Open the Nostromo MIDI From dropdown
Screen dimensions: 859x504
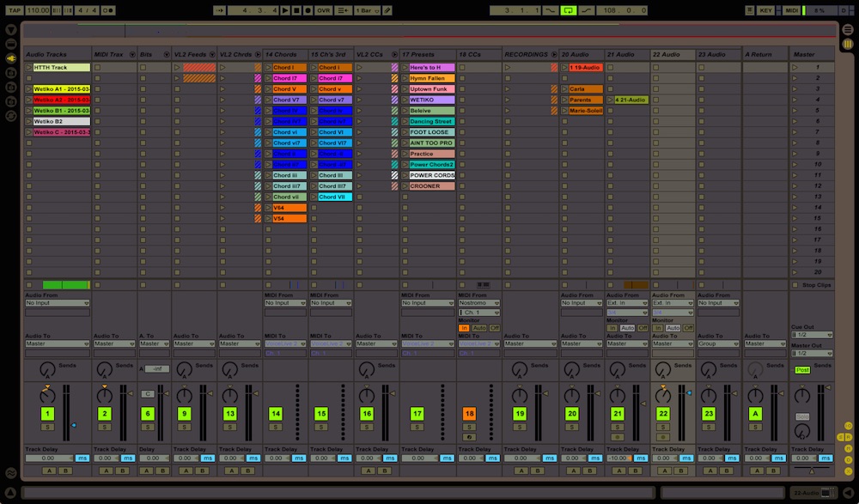pyautogui.click(x=478, y=303)
